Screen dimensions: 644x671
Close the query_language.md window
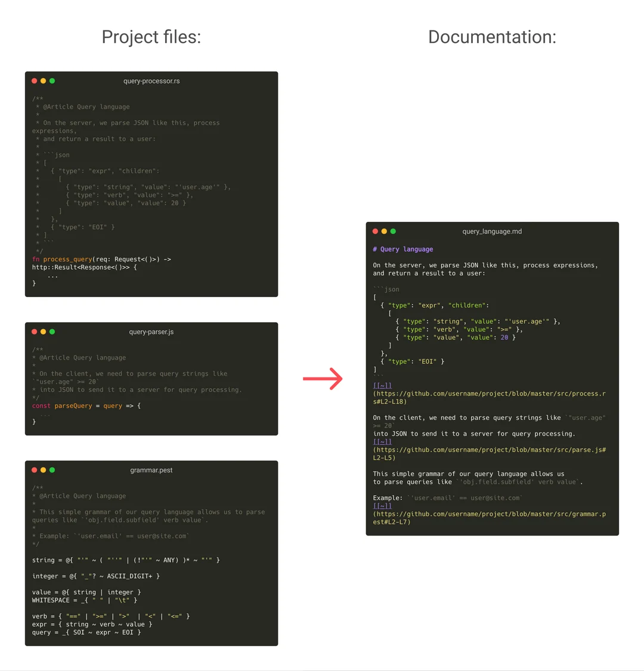375,231
